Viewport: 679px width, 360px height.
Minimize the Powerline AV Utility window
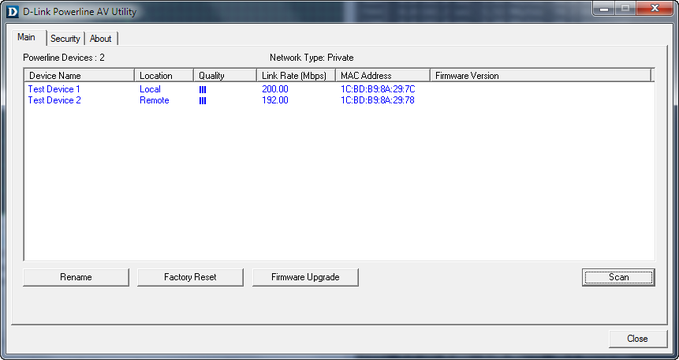[x=605, y=9]
